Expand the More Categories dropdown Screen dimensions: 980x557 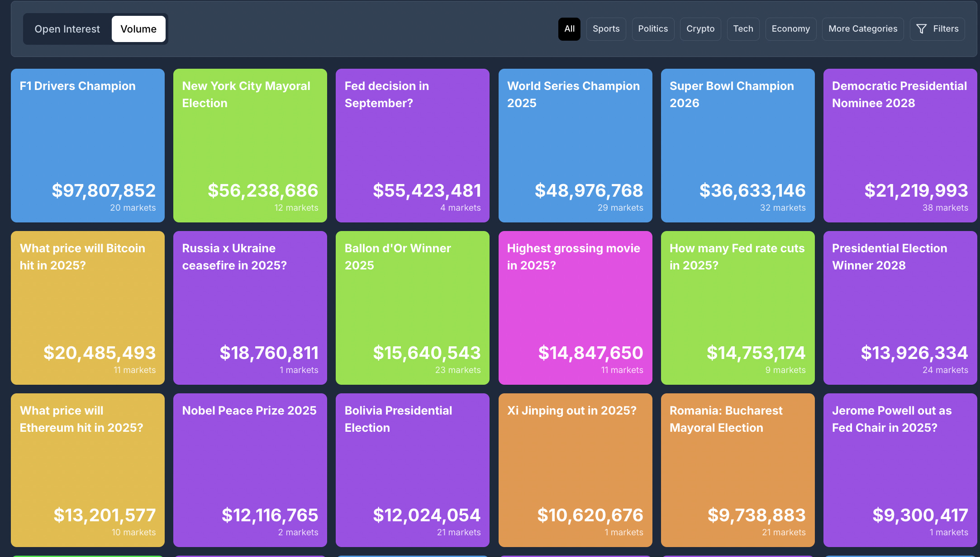[x=862, y=29]
